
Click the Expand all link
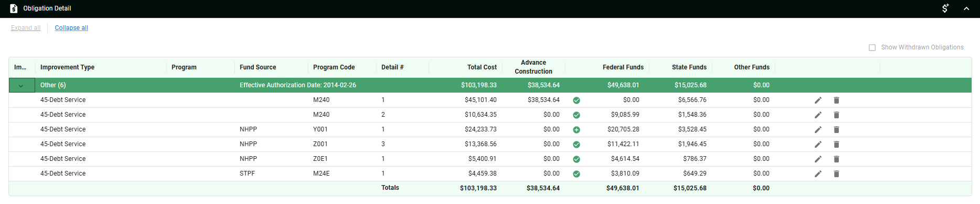26,28
